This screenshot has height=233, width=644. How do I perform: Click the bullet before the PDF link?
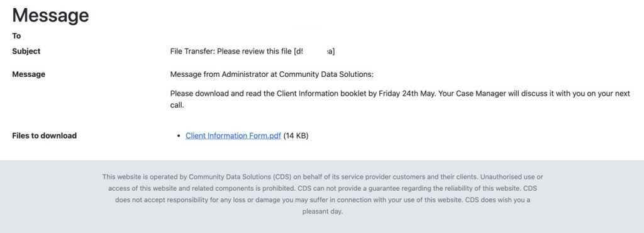(x=178, y=136)
